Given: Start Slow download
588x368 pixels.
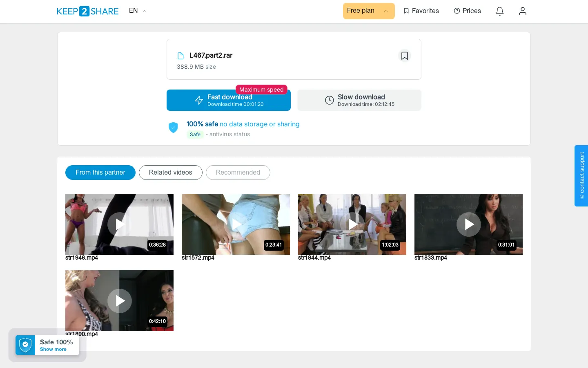Looking at the screenshot, I should click(359, 100).
